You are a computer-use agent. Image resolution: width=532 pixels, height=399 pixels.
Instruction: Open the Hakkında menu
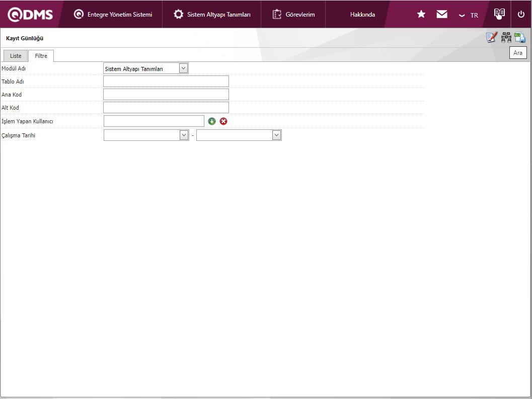(362, 15)
